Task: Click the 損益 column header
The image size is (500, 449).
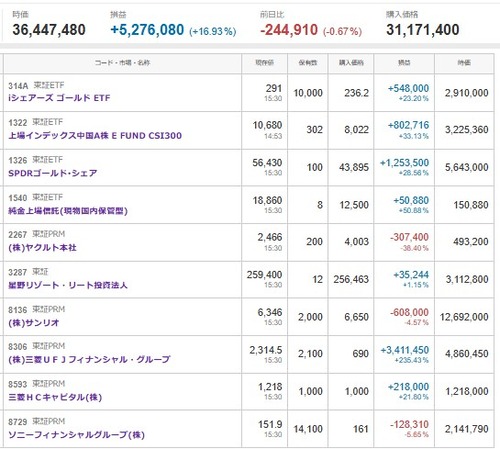Action: click(404, 63)
